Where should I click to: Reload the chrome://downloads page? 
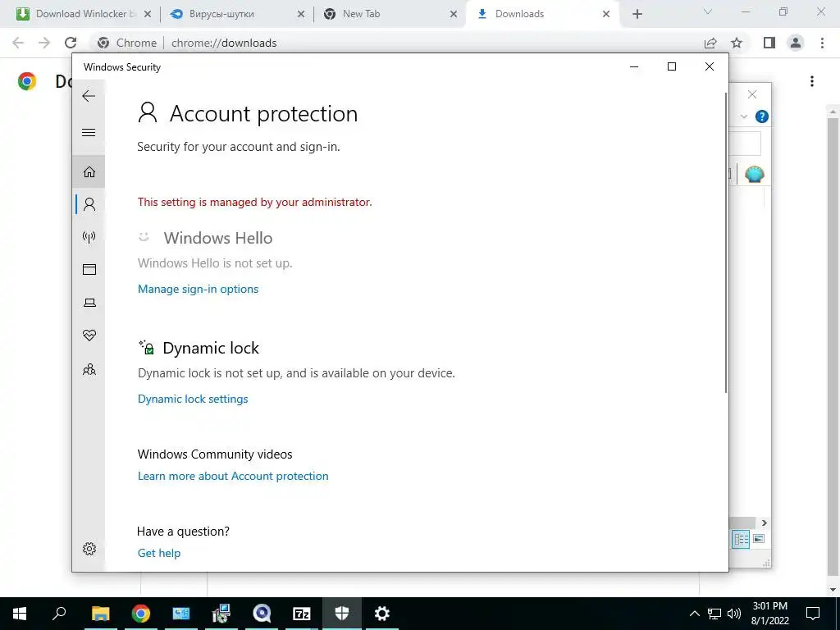71,43
